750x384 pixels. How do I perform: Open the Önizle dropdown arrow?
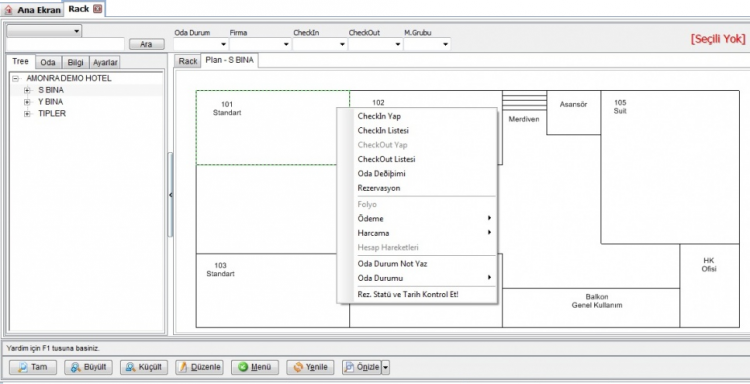pyautogui.click(x=386, y=367)
